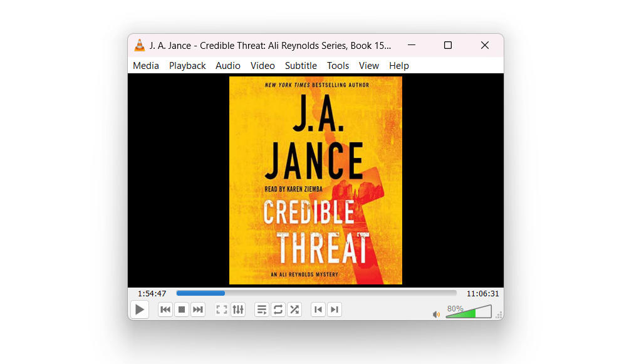Jump to previous chapter button
This screenshot has width=634, height=364.
point(318,309)
